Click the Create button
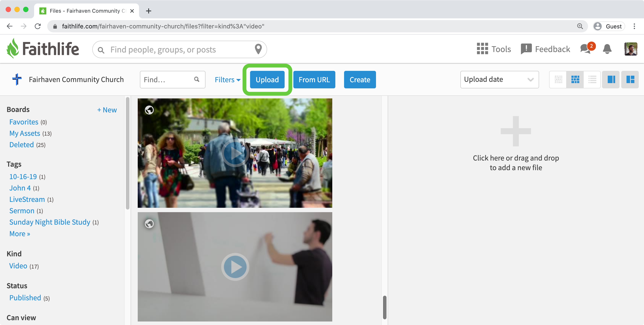 pos(360,80)
